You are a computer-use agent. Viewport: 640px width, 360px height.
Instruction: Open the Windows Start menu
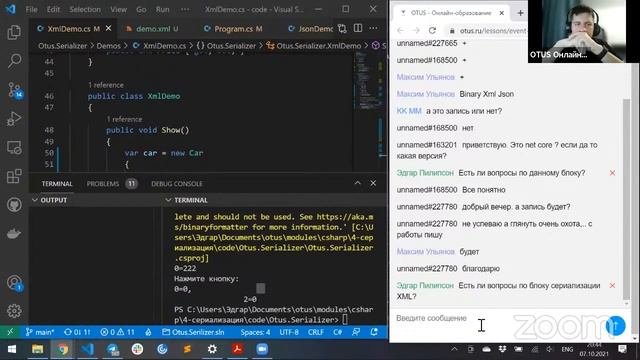click(11, 349)
